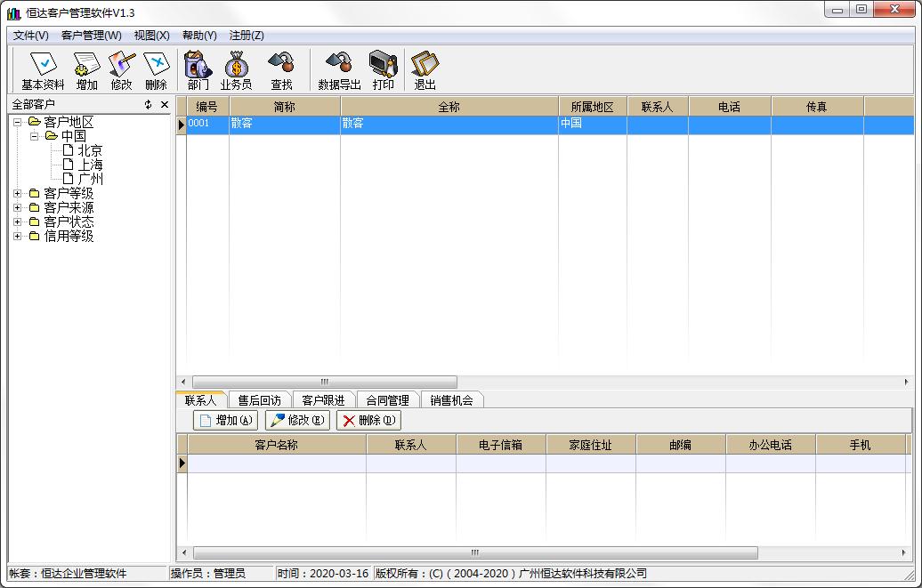The height and width of the screenshot is (588, 922).
Task: Collapse the 中国 tree node
Action: point(34,136)
